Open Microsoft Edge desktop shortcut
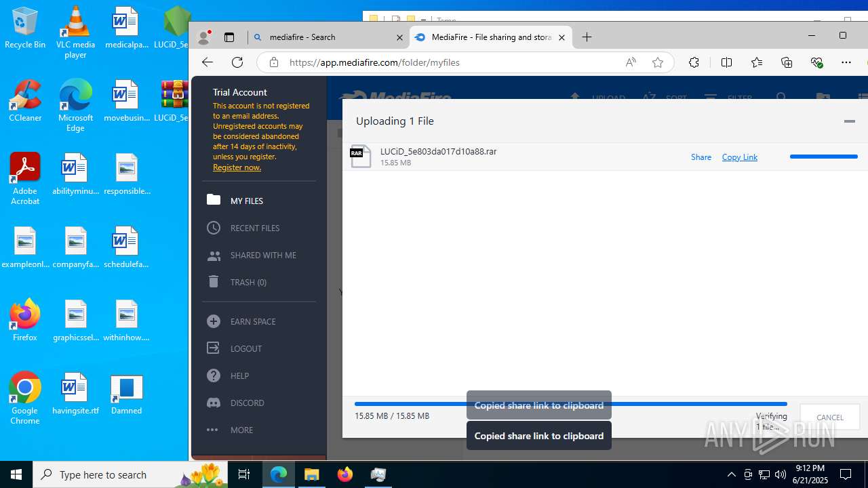 (75, 106)
